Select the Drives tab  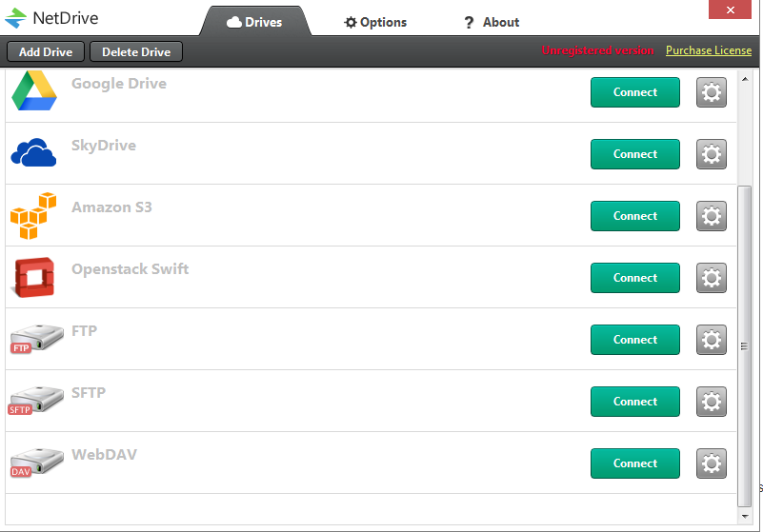pos(254,22)
